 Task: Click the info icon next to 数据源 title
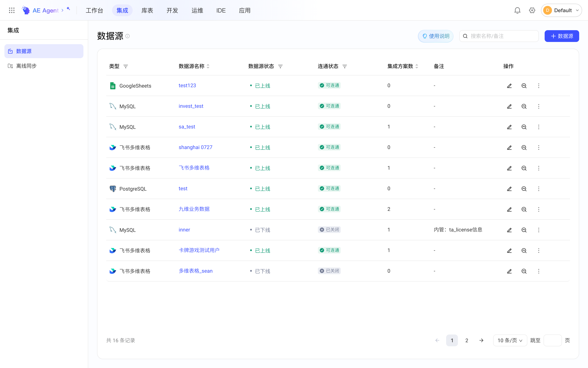(128, 36)
